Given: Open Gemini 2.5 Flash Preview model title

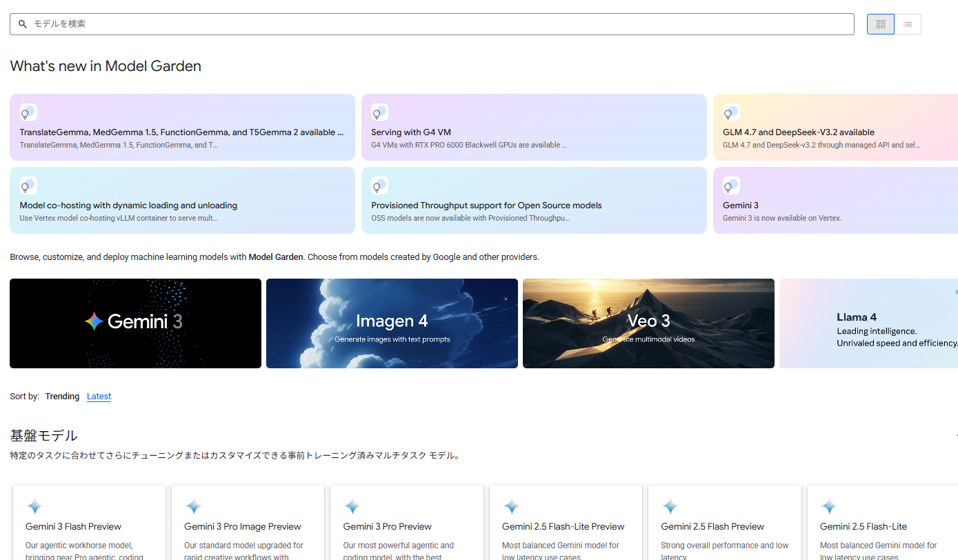Looking at the screenshot, I should (712, 527).
